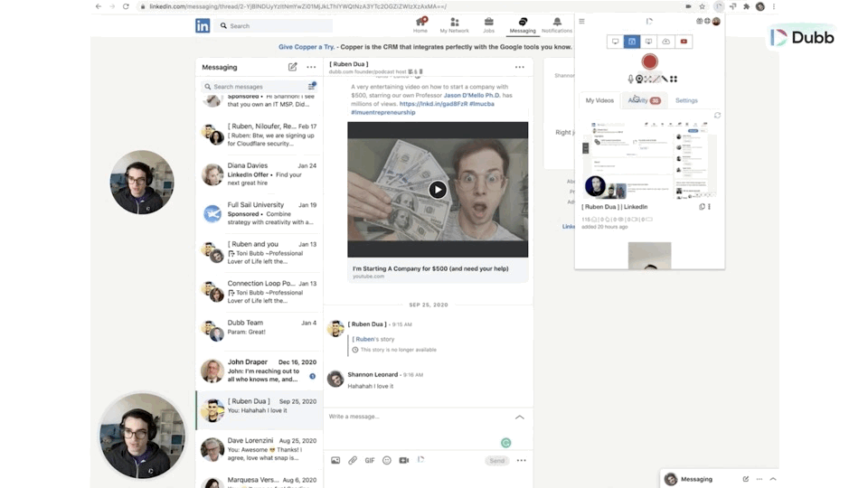This screenshot has width=868, height=488.
Task: Toggle the microphone in Dubb recorder
Action: pos(630,80)
